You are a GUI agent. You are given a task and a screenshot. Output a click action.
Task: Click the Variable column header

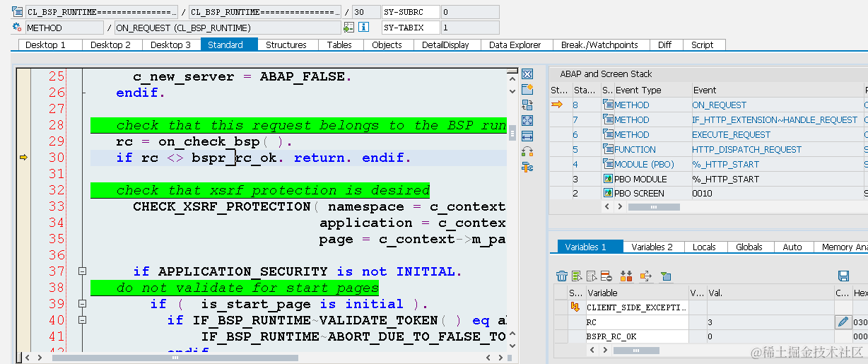[636, 293]
